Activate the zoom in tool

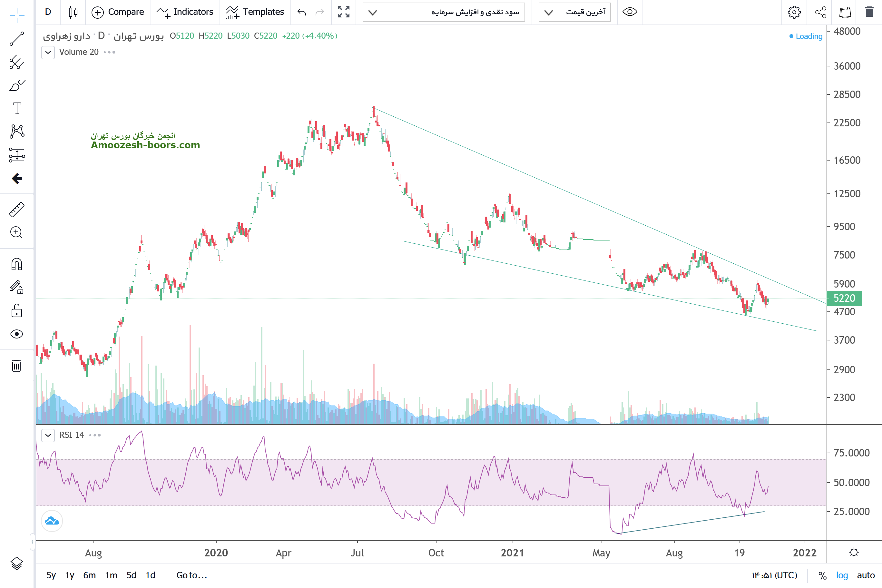point(16,232)
